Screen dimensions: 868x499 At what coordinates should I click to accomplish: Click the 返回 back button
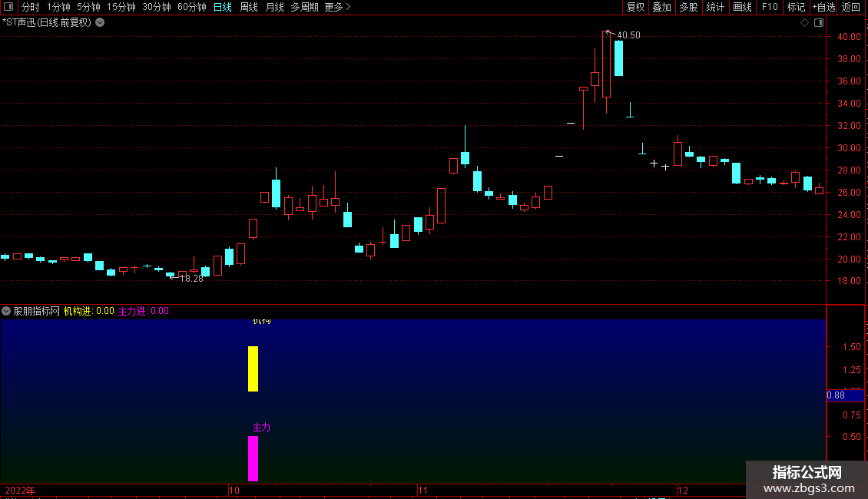[851, 7]
